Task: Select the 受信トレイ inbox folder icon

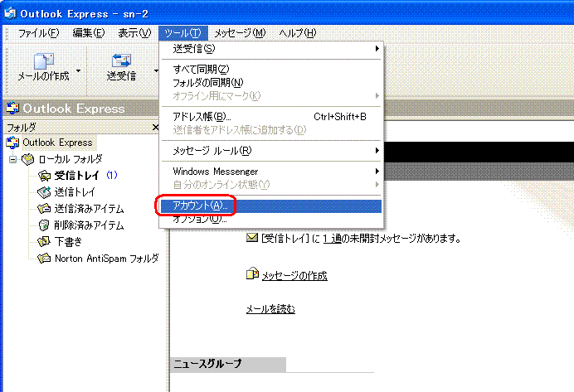Action: click(x=45, y=175)
